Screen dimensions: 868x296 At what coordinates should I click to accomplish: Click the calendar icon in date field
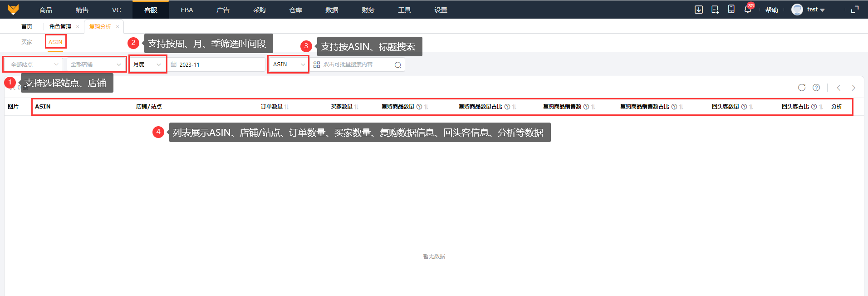(x=174, y=64)
